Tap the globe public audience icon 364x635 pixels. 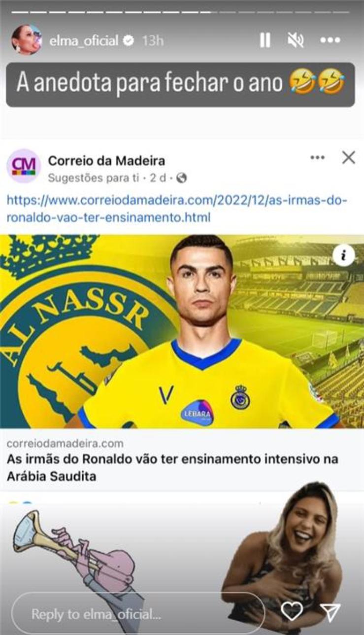point(182,177)
